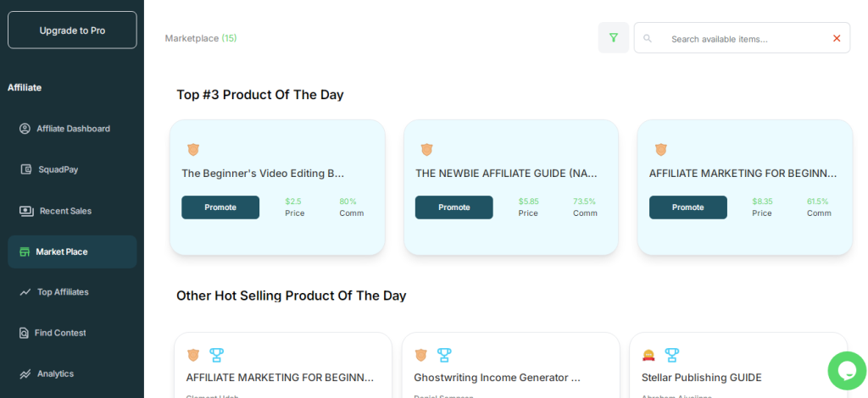Click the Analytics chart icon in sidebar
The height and width of the screenshot is (398, 868).
coord(25,374)
